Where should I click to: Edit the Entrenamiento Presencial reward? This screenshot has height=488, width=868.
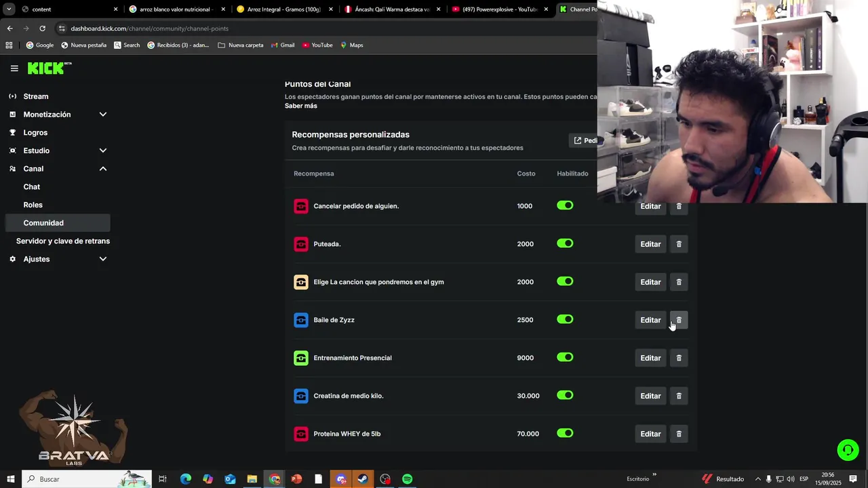point(650,358)
